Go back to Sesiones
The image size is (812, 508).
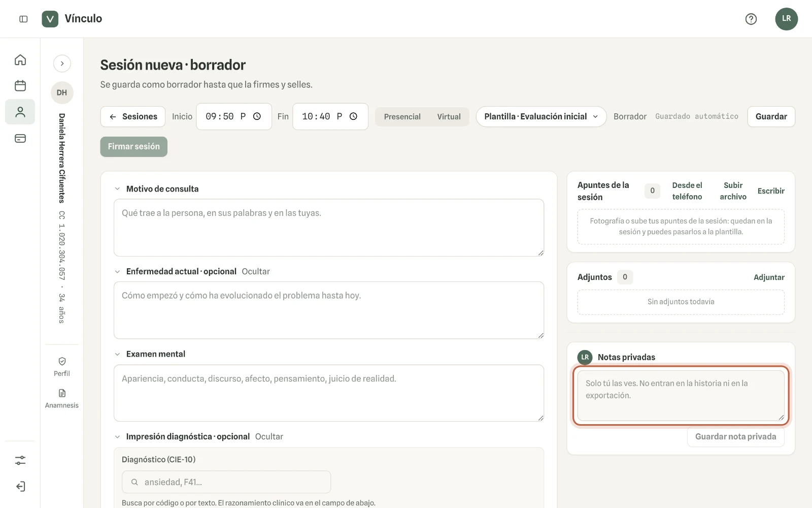pos(133,116)
